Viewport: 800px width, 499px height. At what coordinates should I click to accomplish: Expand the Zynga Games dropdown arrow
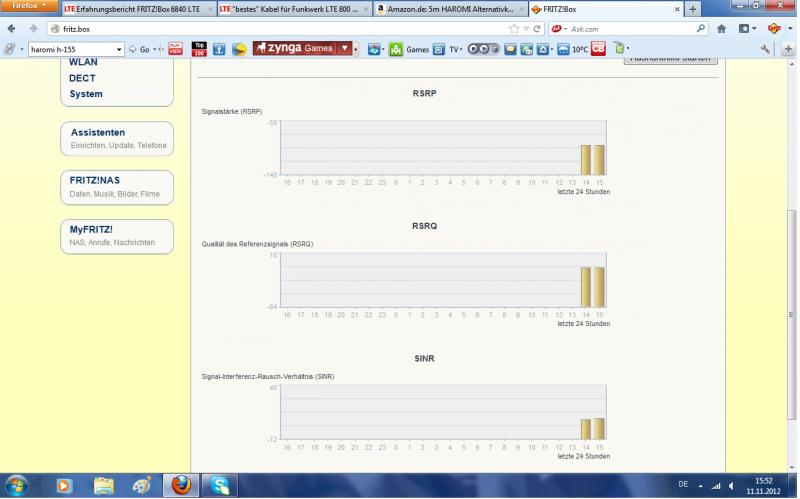pos(345,48)
